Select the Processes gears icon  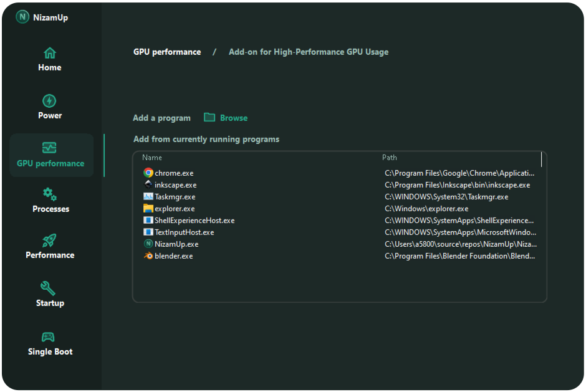click(50, 194)
